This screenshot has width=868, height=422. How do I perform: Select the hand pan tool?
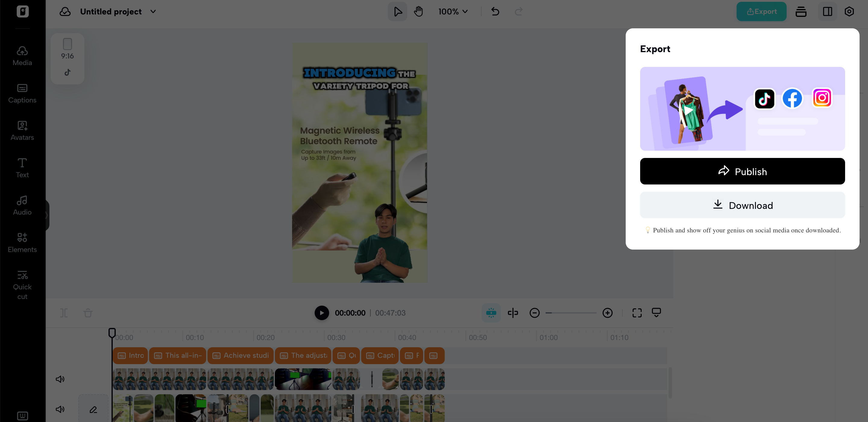tap(418, 11)
